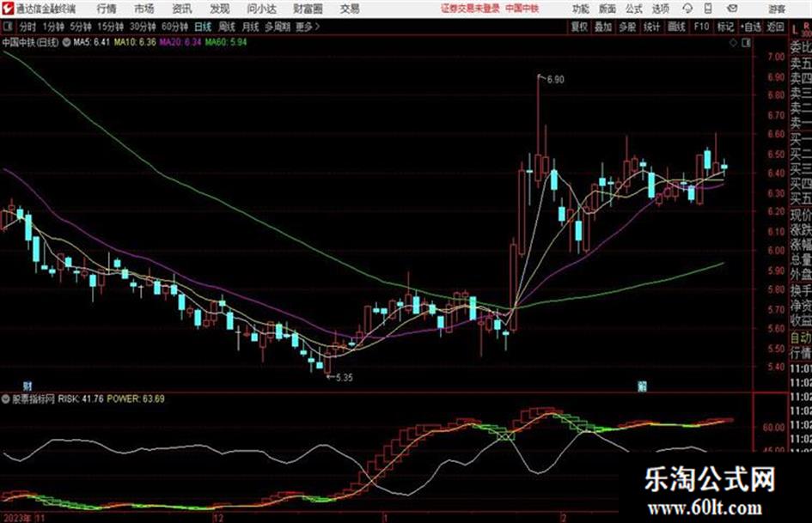Screen dimensions: 812x523
Task: Click the 多股 multi-stock button
Action: (x=627, y=27)
